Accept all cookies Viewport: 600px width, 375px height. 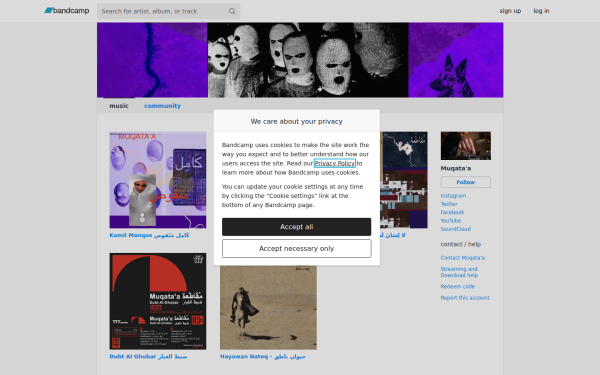click(296, 227)
